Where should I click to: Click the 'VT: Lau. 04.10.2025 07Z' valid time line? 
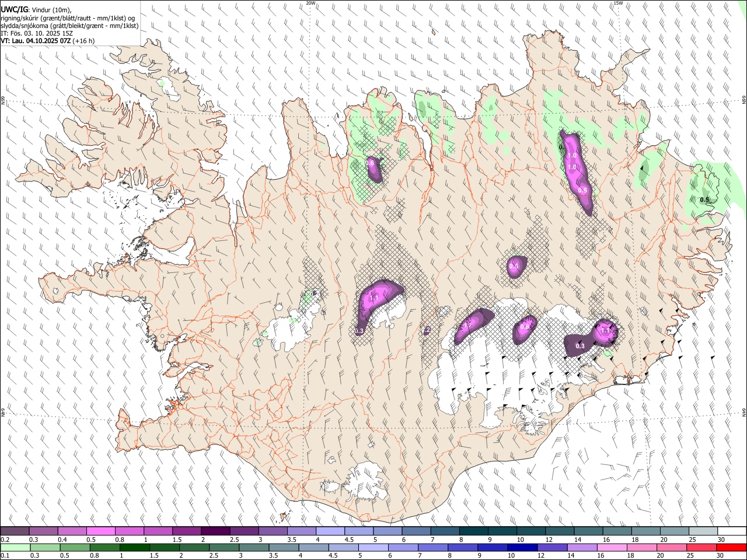click(x=36, y=41)
